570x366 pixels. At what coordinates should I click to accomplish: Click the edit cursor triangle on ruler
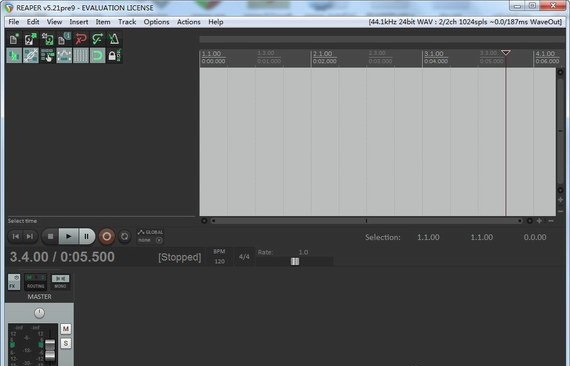click(x=506, y=53)
